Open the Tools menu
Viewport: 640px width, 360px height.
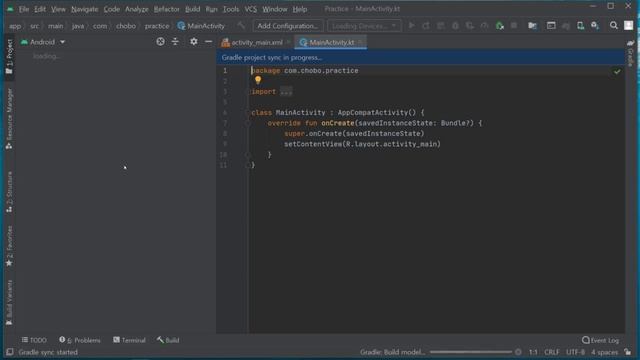(x=231, y=9)
